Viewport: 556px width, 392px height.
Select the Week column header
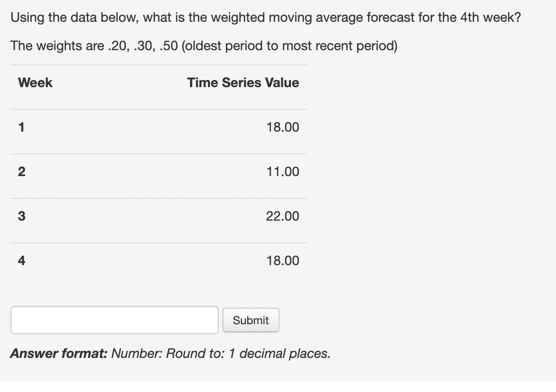tap(35, 82)
